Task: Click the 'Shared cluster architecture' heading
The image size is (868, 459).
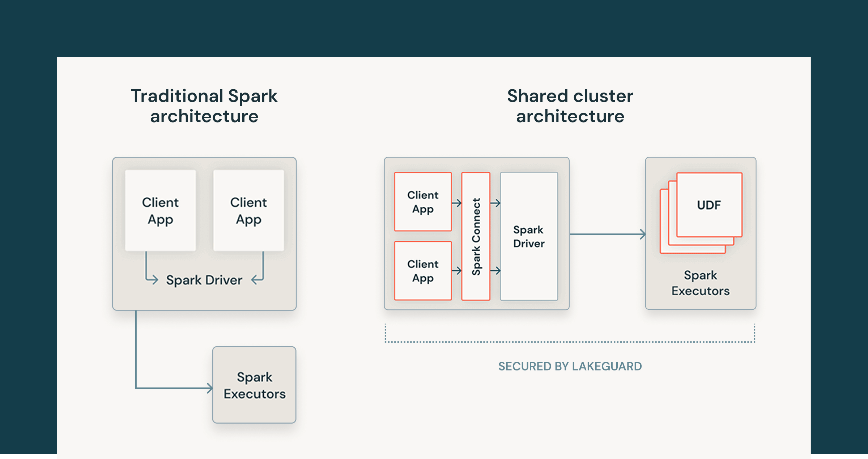Action: (x=570, y=106)
